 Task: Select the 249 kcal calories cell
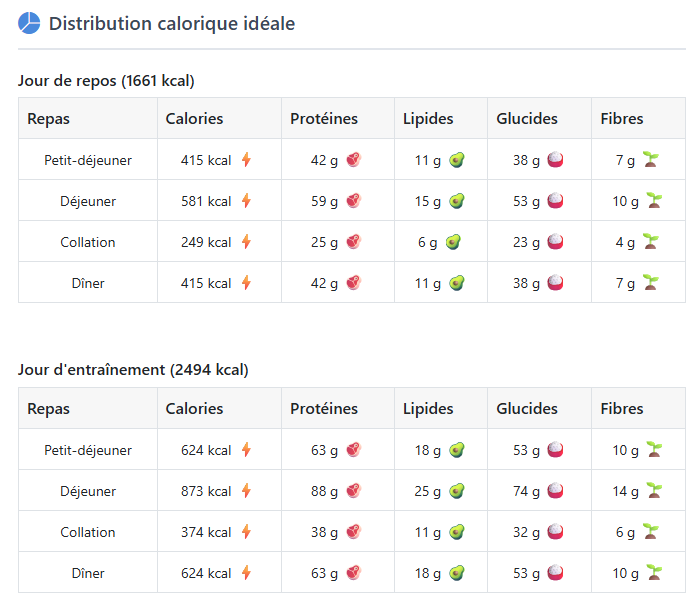(219, 242)
